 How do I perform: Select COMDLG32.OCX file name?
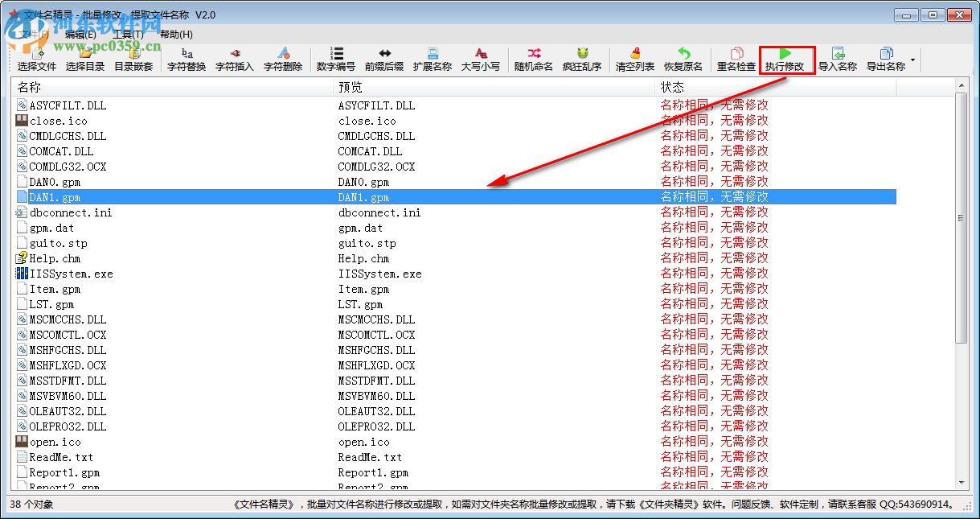tap(68, 167)
